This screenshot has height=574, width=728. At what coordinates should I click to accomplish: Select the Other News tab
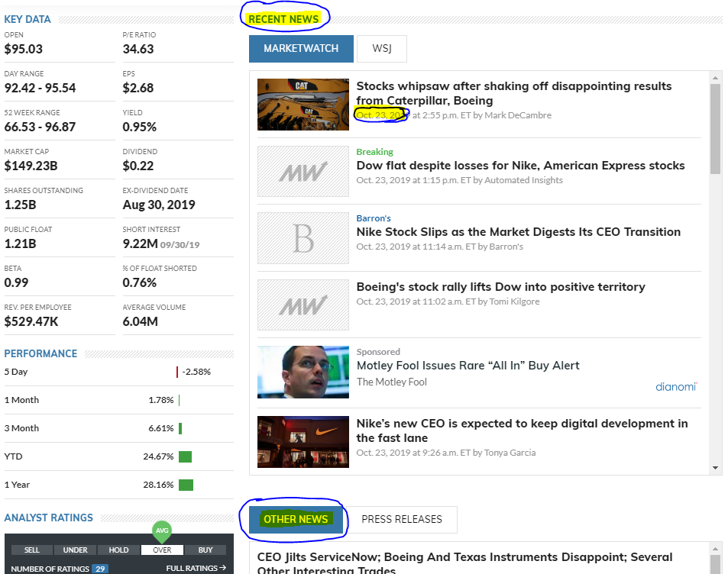[296, 519]
